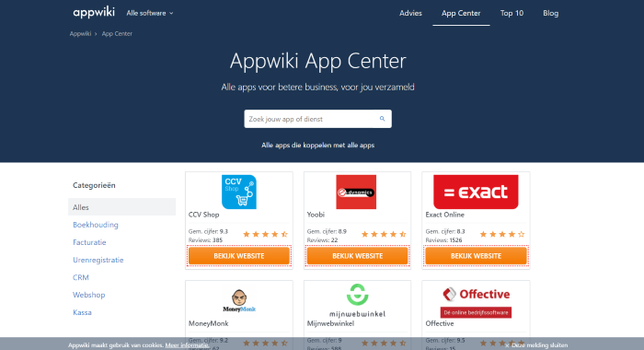Open the Yoobi logo thumbnail
Viewport: 644px width, 350px height.
coord(356,192)
